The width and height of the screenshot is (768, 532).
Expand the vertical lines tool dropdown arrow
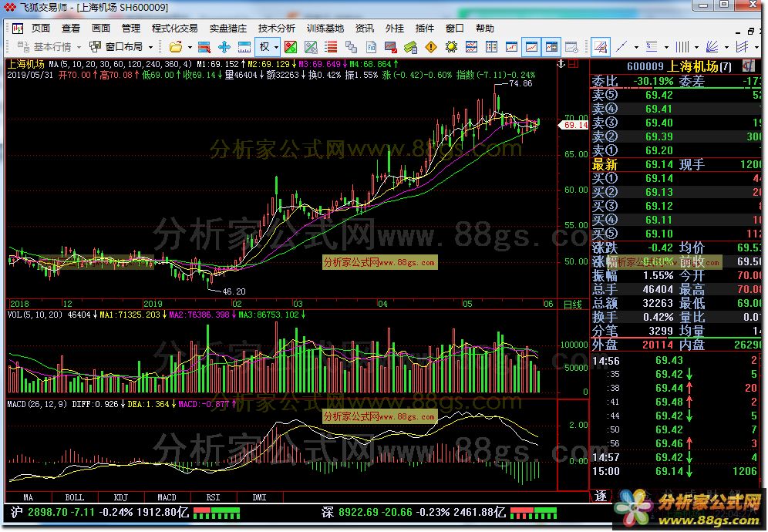pyautogui.click(x=696, y=48)
